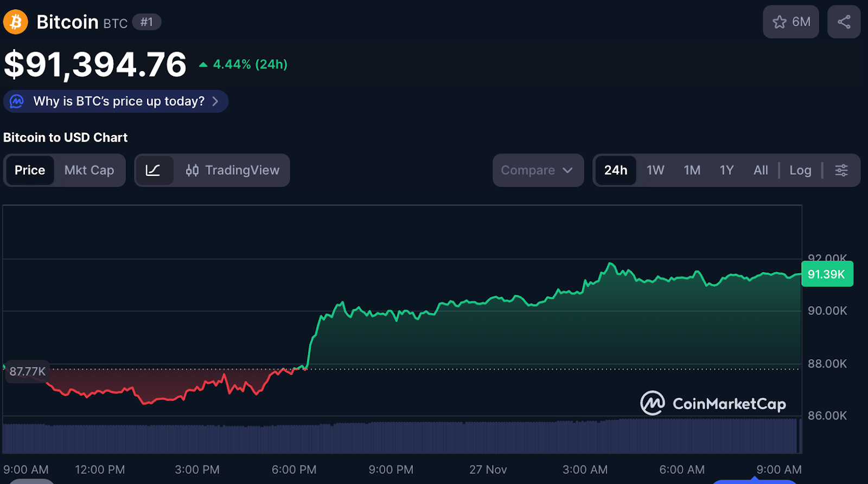Expand the "Why is BTC's price up today?" arrow
868x484 pixels.
(215, 101)
